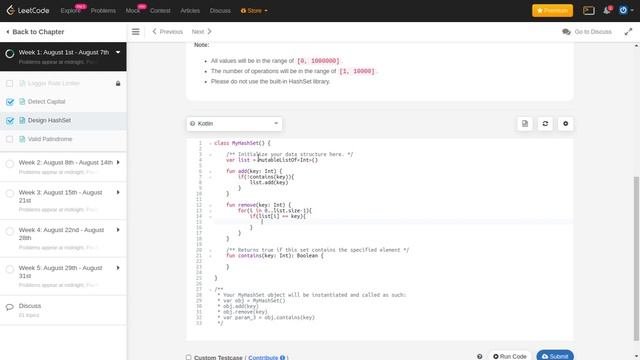
Task: Expand editor to fullscreen
Action: coord(628,31)
